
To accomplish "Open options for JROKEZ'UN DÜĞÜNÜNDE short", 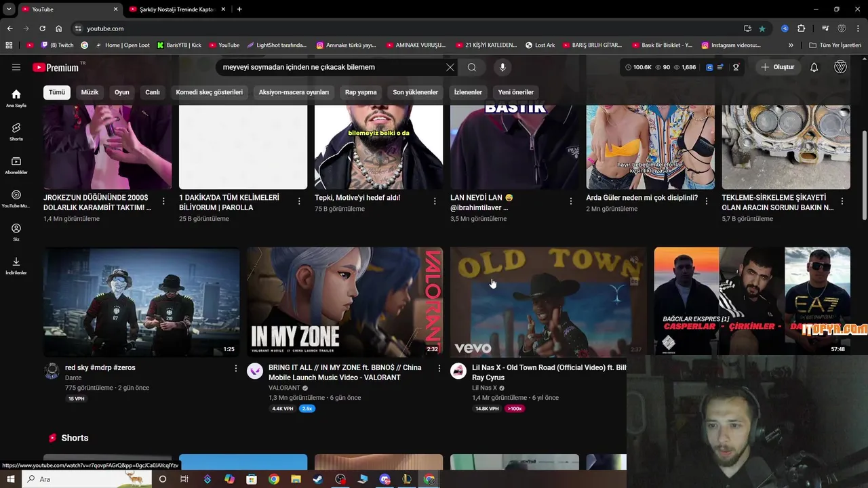I will click(x=163, y=201).
